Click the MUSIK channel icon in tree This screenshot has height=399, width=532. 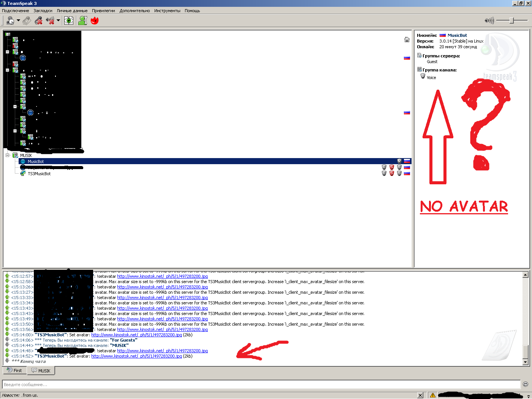[16, 155]
